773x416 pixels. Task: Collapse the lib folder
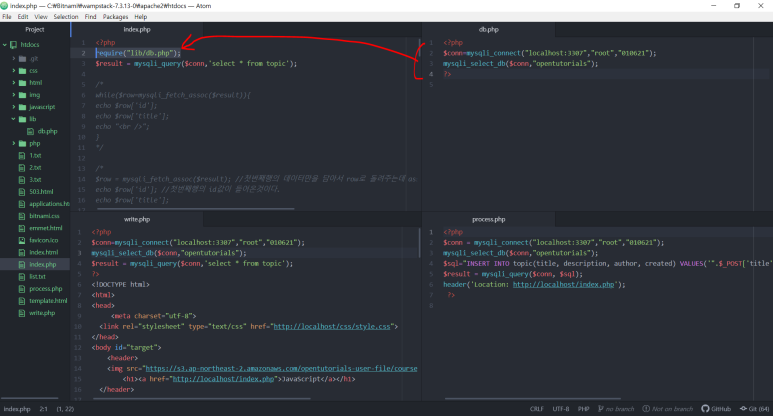click(x=14, y=119)
